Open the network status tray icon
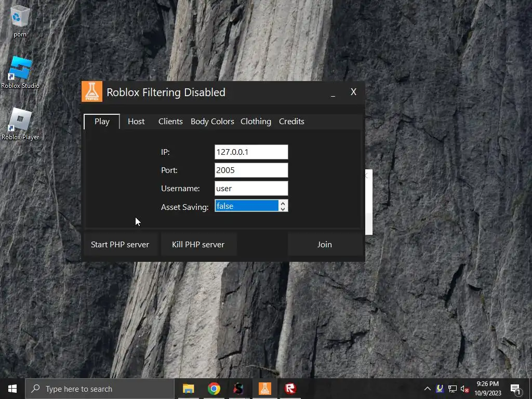This screenshot has width=532, height=399. [453, 389]
